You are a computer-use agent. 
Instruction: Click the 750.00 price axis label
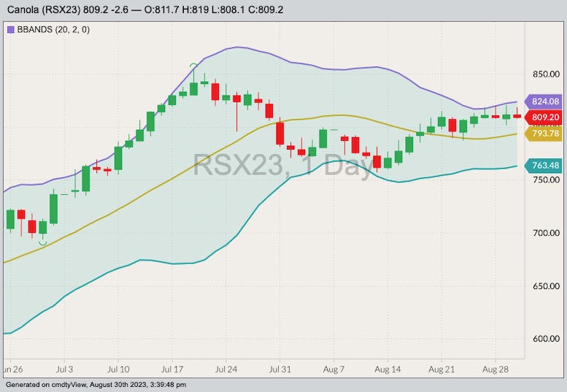[x=546, y=180]
